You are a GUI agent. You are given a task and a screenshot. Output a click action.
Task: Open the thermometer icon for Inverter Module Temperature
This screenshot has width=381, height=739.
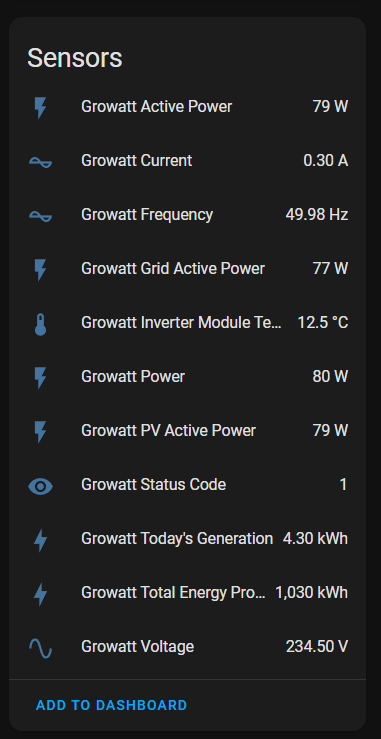(41, 323)
